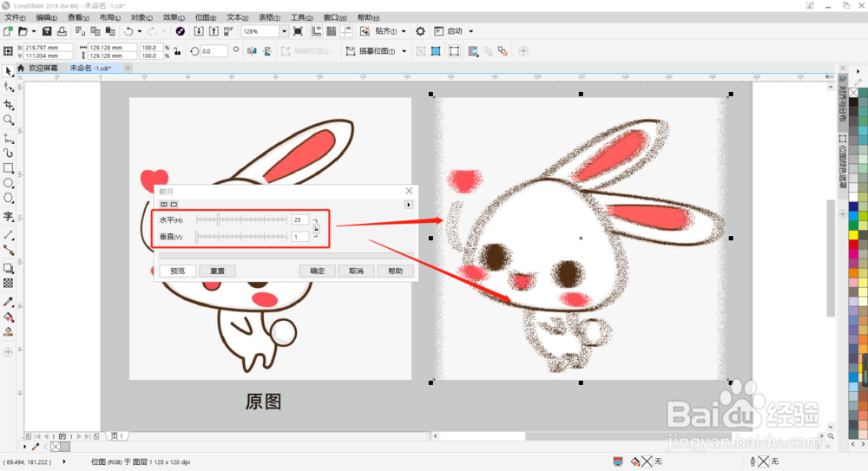This screenshot has width=868, height=471.
Task: Select the Interactive Fill tool
Action: pos(9,317)
